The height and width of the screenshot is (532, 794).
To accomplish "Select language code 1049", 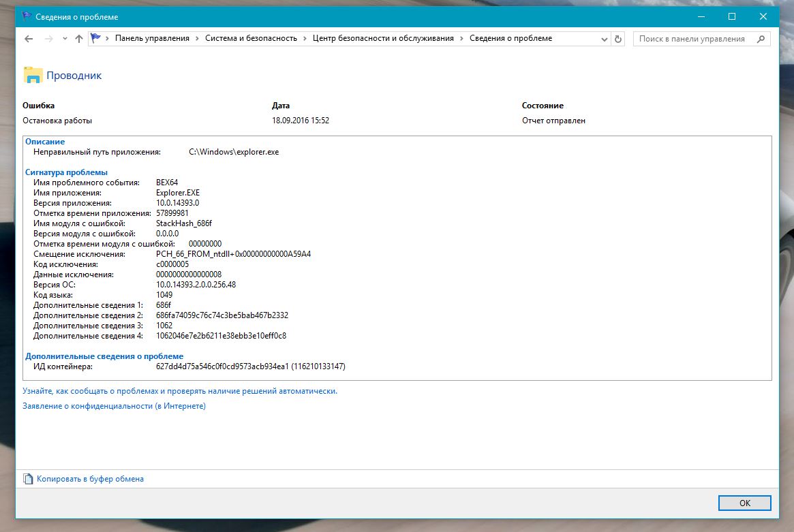I will click(x=164, y=294).
